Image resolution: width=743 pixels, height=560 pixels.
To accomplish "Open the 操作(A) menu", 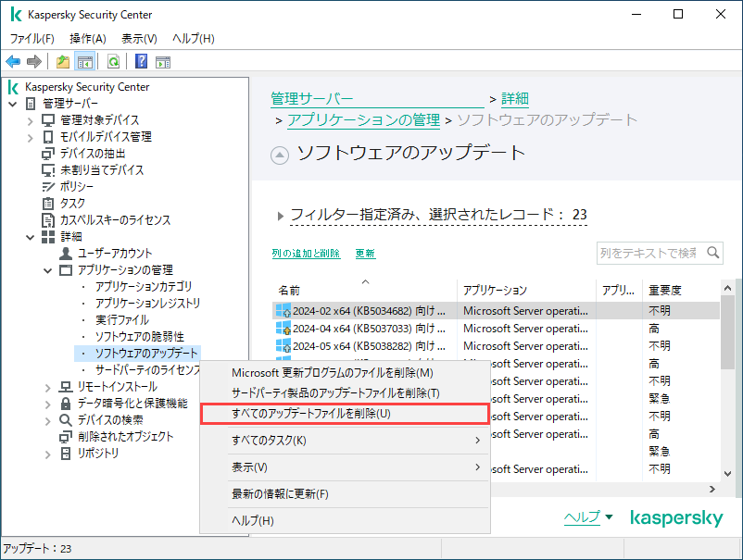I will click(x=88, y=38).
